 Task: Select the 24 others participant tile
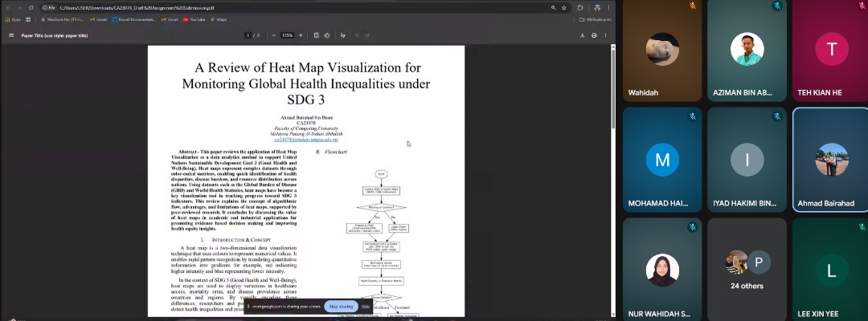point(747,270)
